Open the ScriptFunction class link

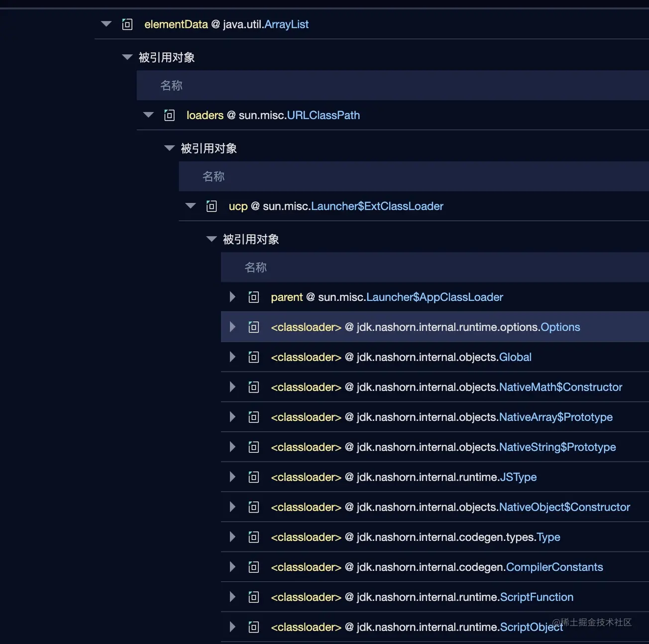(x=537, y=597)
